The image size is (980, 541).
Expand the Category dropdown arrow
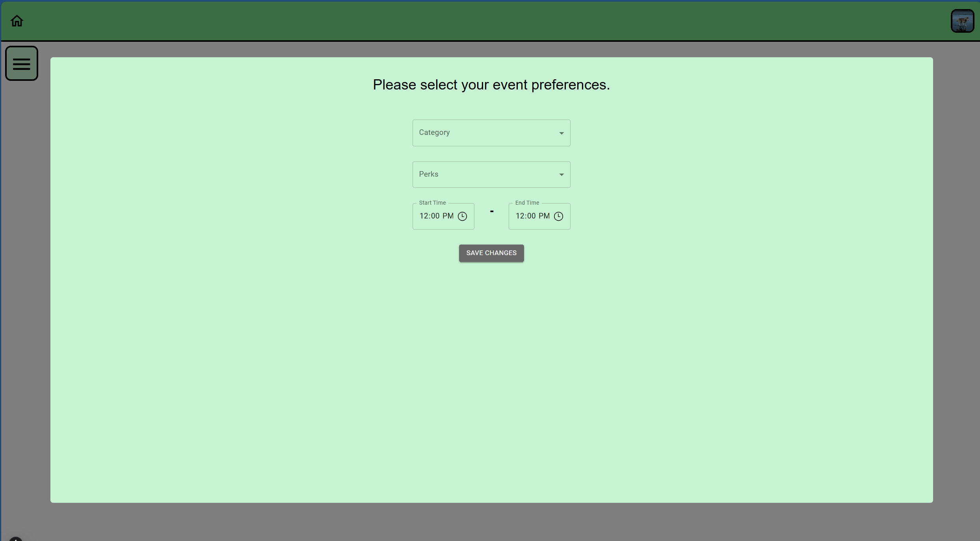[x=561, y=133]
